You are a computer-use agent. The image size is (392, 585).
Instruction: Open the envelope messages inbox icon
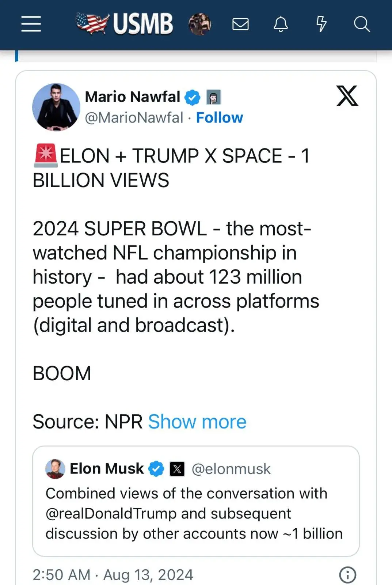[240, 24]
